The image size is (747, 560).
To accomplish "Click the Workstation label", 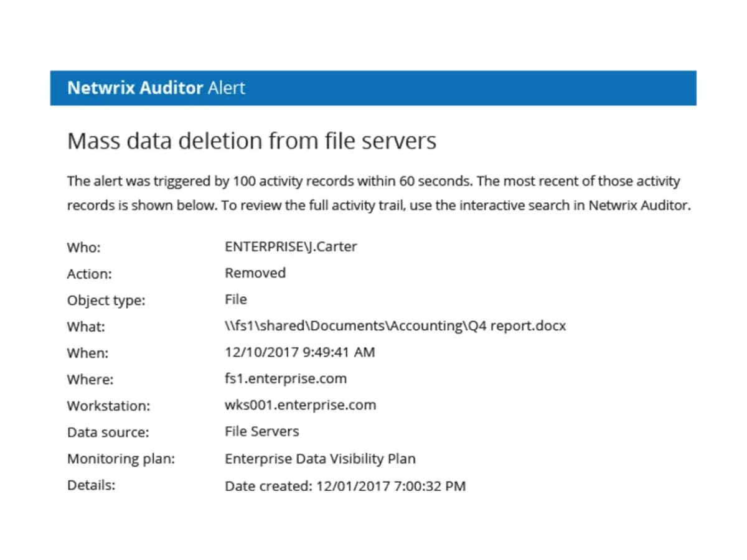I will pos(108,406).
